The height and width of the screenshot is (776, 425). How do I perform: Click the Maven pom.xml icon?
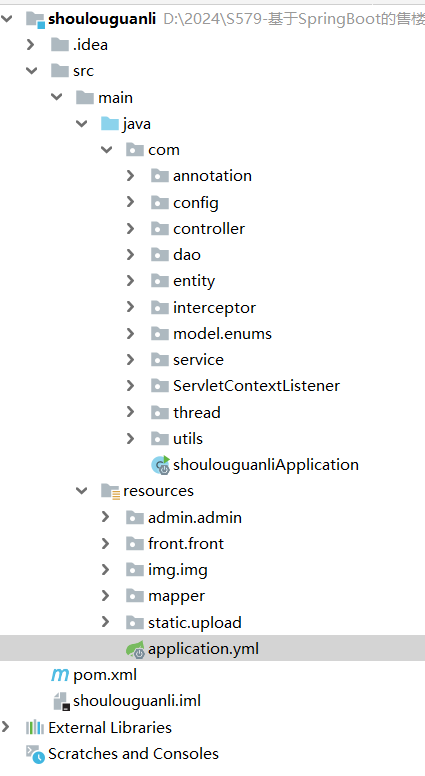(60, 675)
